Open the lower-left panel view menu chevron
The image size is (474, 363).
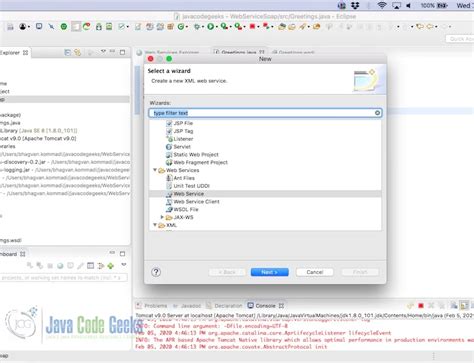click(x=124, y=265)
